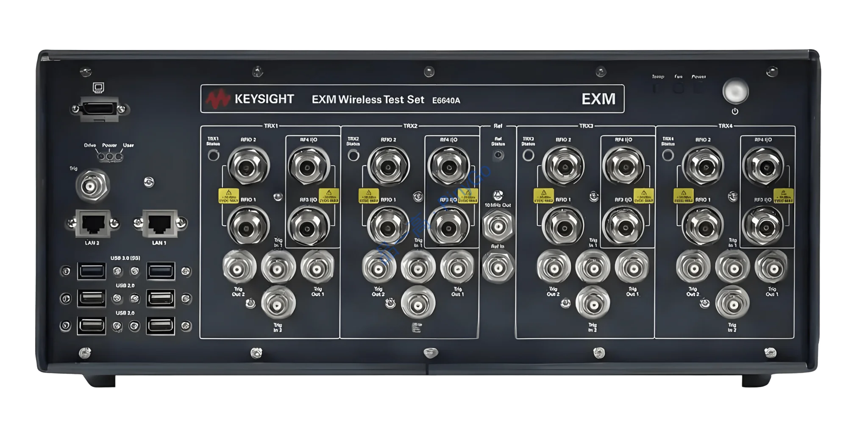868x426 pixels.
Task: Click the TRX2 Trig Out 1 BNC
Action: [x=457, y=267]
